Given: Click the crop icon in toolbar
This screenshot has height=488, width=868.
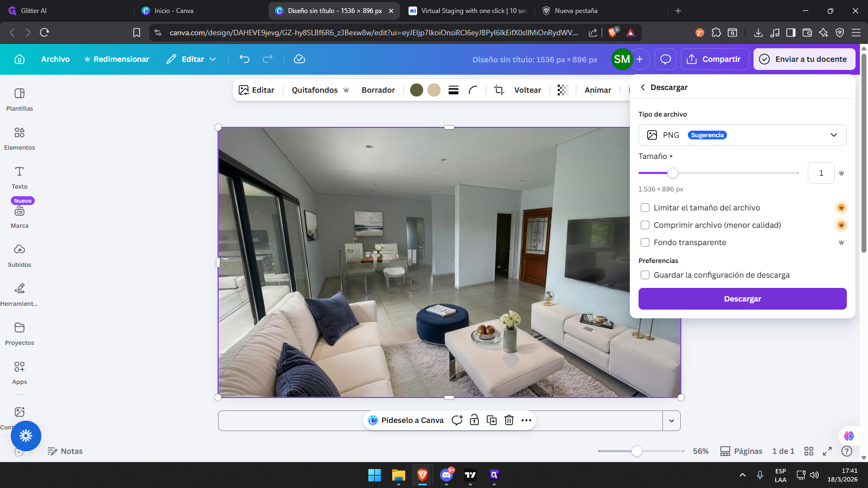Looking at the screenshot, I should click(499, 90).
